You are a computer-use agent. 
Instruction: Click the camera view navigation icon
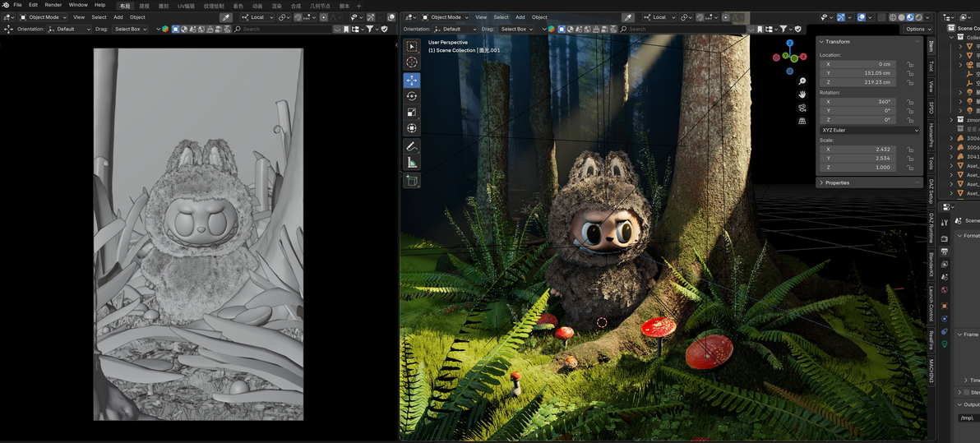coord(802,108)
